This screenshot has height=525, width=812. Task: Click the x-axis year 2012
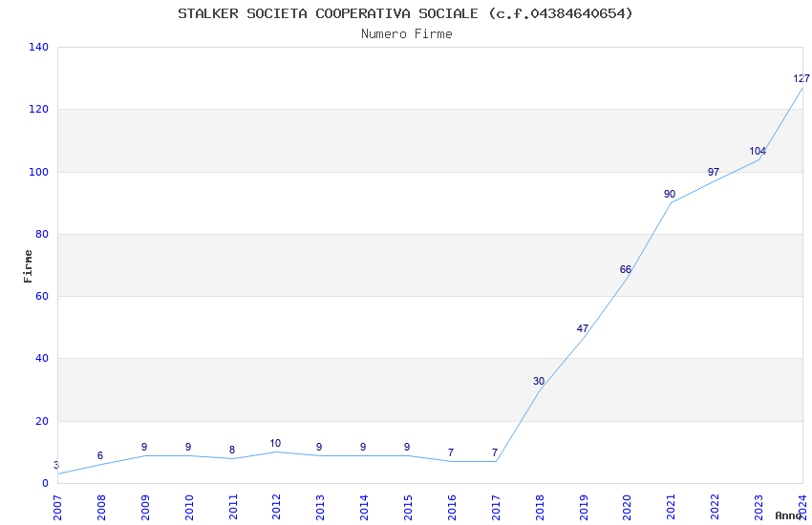tap(276, 508)
